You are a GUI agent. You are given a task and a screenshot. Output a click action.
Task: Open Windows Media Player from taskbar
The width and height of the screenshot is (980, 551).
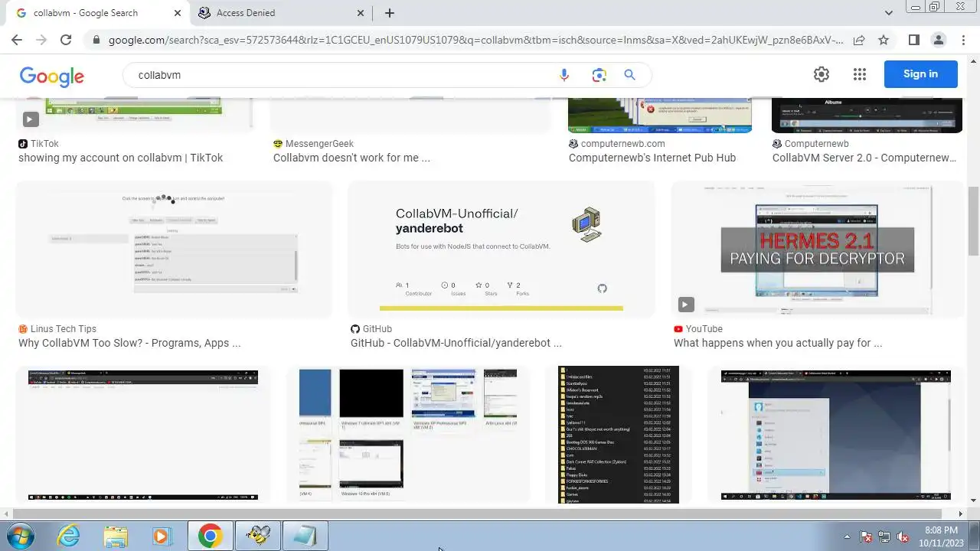click(x=162, y=536)
